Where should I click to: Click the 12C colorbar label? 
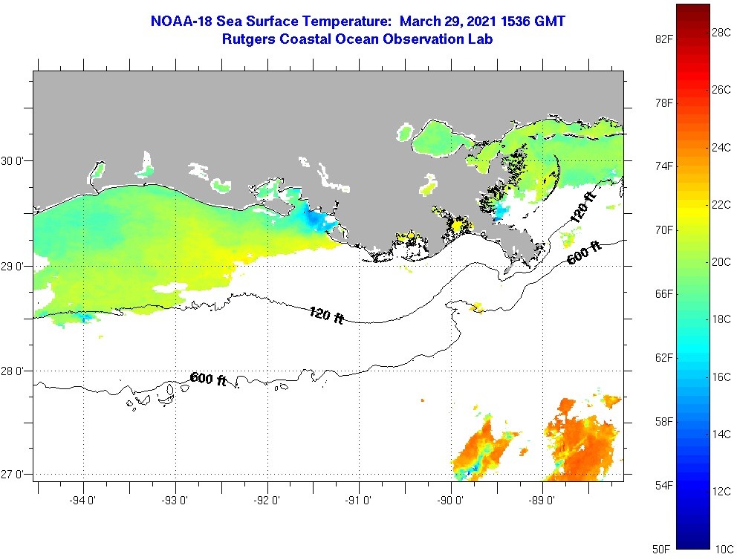tap(721, 492)
